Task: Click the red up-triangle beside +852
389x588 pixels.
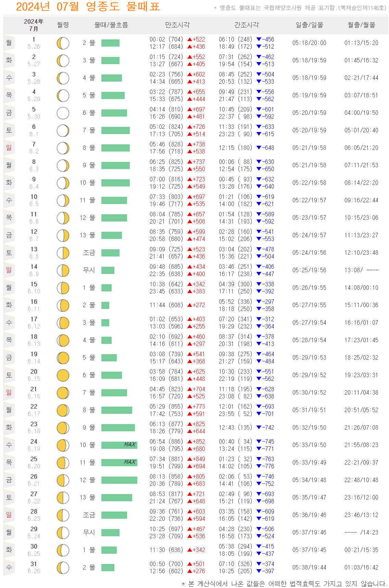Action: tap(190, 442)
